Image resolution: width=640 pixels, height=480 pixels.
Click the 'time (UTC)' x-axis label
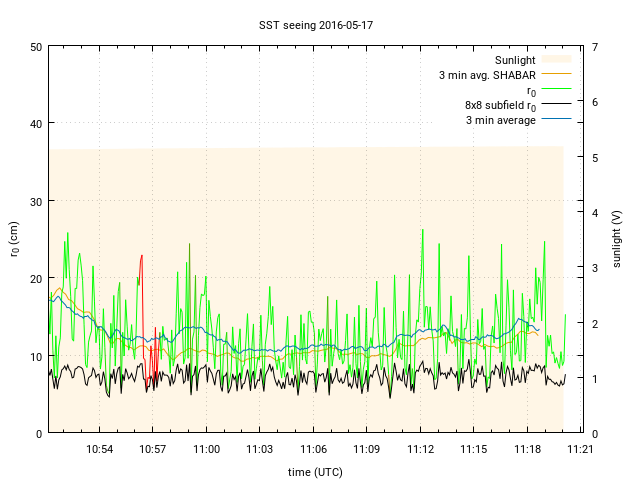point(315,472)
